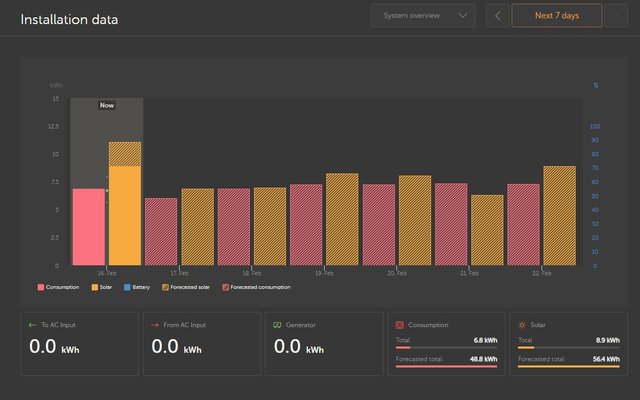This screenshot has height=400, width=640.
Task: Click the solid pink consumption bar for 16 Feb
Action: [x=89, y=227]
